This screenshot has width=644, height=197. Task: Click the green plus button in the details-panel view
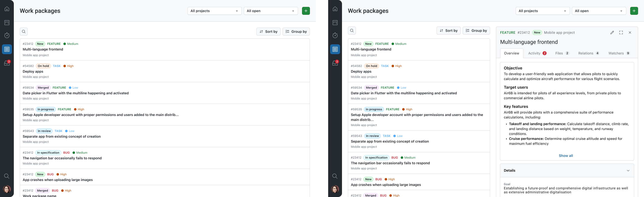[634, 11]
